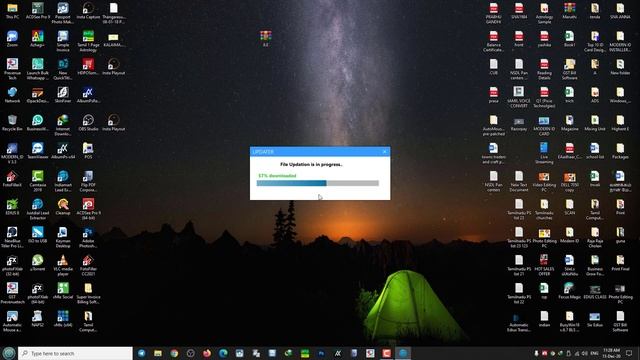Open the SIVA ANNA folder

620,11
